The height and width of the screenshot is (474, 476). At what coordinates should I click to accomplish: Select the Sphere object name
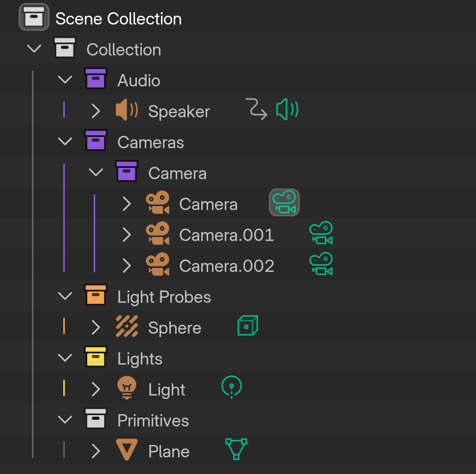click(x=175, y=328)
